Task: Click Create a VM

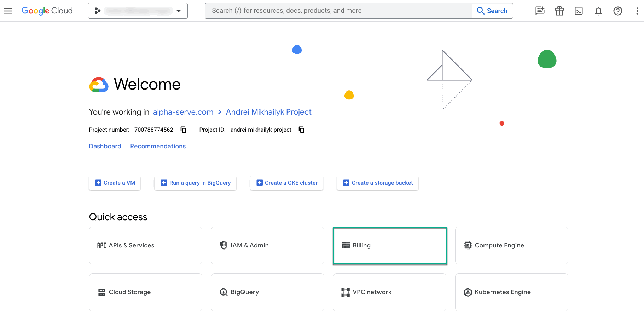Action: (115, 183)
